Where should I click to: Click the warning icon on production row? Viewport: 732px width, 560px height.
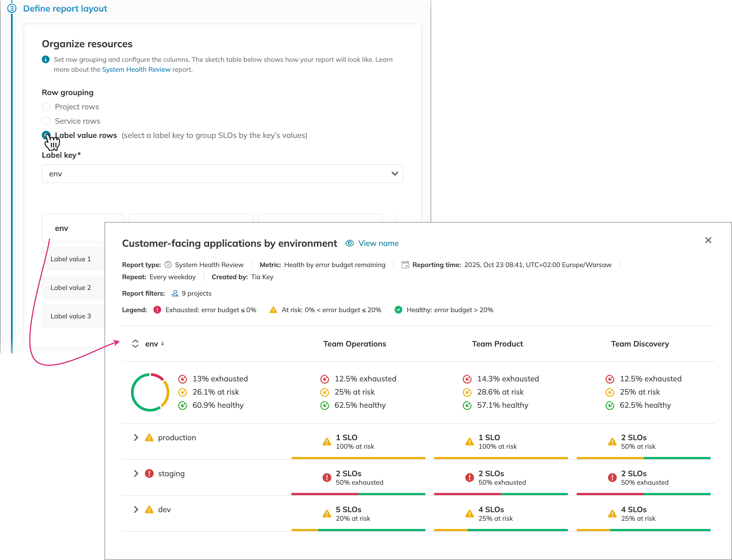149,438
